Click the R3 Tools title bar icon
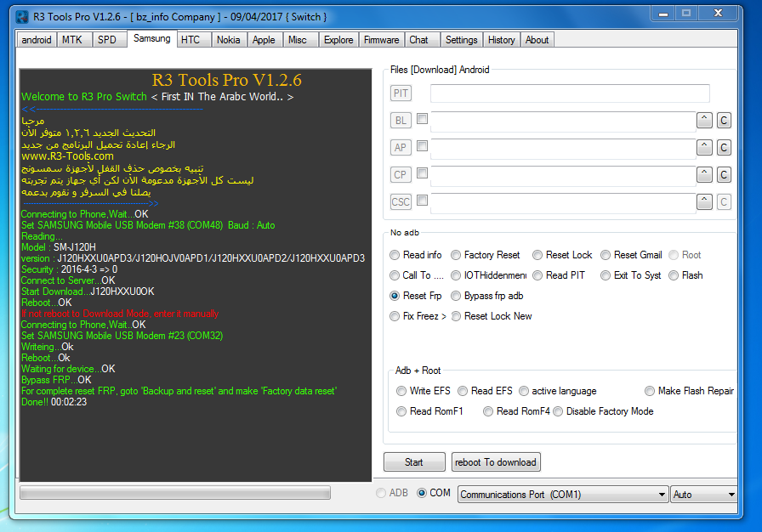The height and width of the screenshot is (532, 762). click(22, 17)
